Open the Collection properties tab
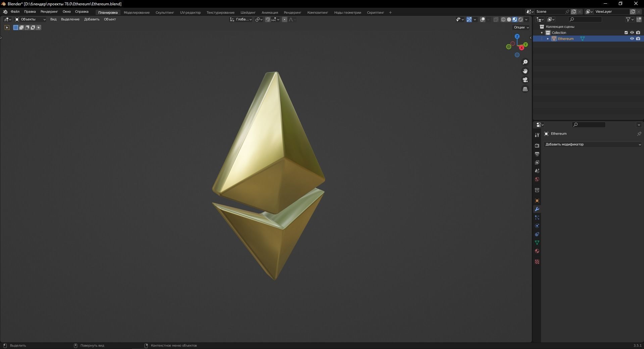Viewport: 644px width, 349px height. pos(537,190)
